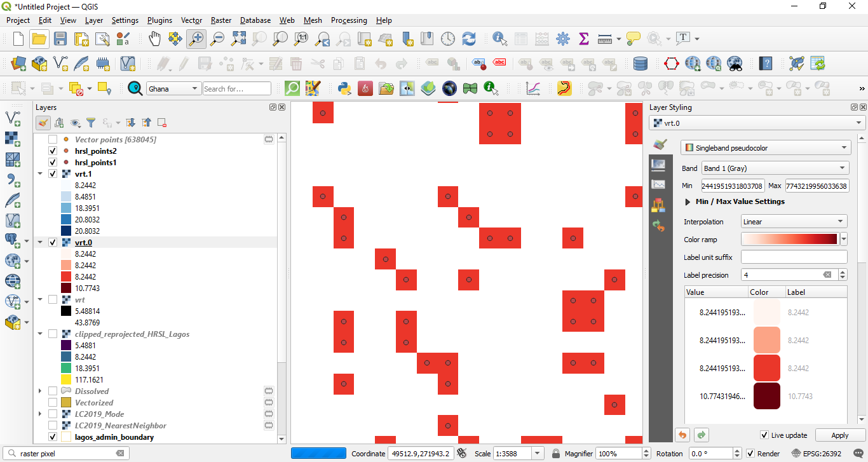The width and height of the screenshot is (868, 462).
Task: Open the Plugins menu
Action: click(159, 20)
